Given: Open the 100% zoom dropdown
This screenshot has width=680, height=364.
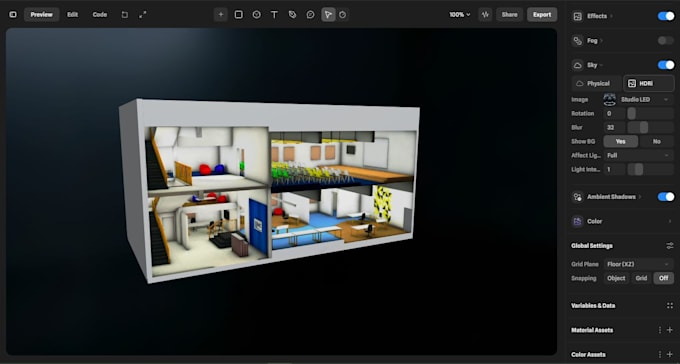Looking at the screenshot, I should click(x=460, y=15).
